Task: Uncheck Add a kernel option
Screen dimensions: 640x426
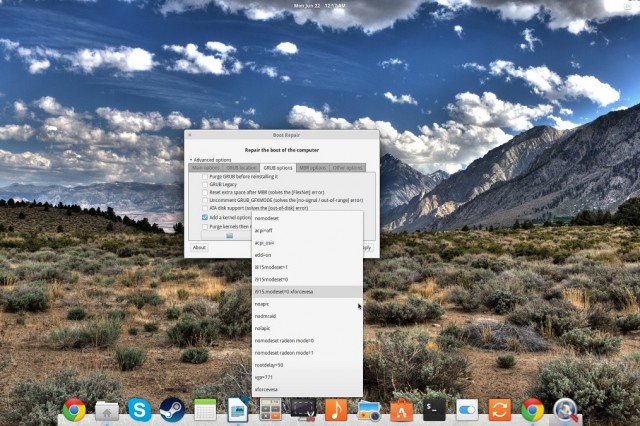Action: coord(206,217)
